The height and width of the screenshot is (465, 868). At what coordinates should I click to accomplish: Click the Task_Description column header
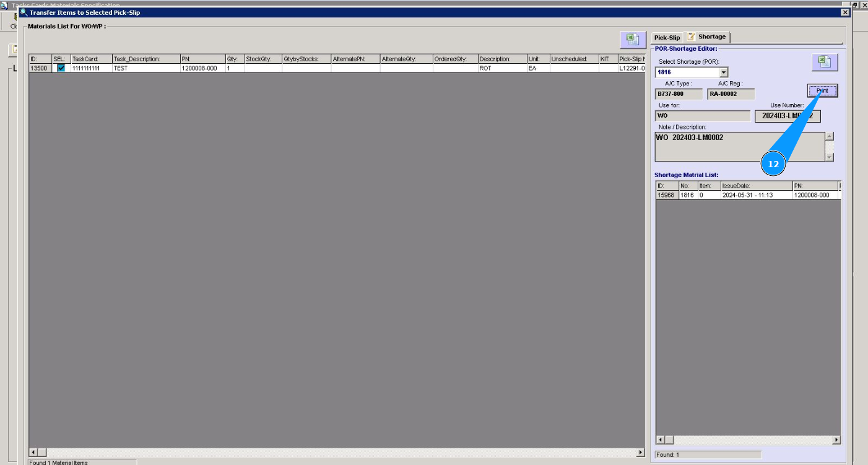point(145,59)
